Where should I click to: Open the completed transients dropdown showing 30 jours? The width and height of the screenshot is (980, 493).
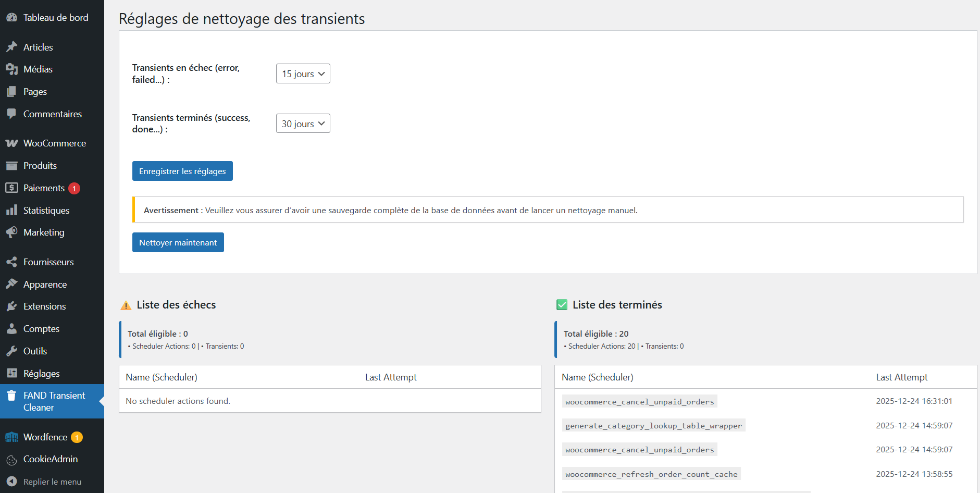point(303,123)
